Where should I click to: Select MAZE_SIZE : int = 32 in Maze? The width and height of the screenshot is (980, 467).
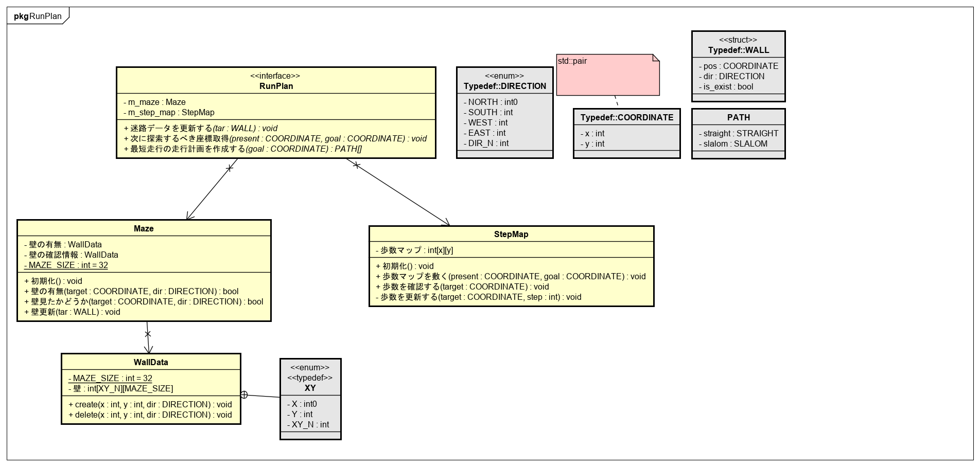click(66, 265)
